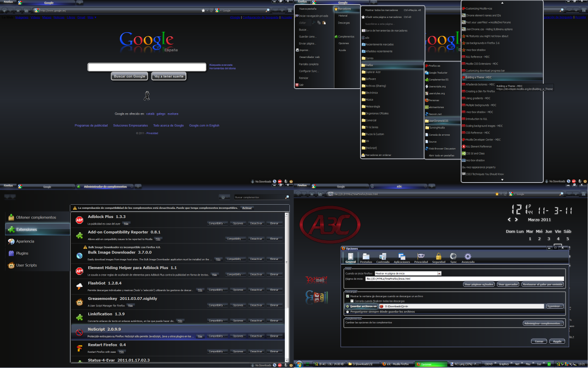Image resolution: width=588 pixels, height=368 pixels.
Task: Click Desactivar button for Linkification
Action: pyautogui.click(x=256, y=321)
